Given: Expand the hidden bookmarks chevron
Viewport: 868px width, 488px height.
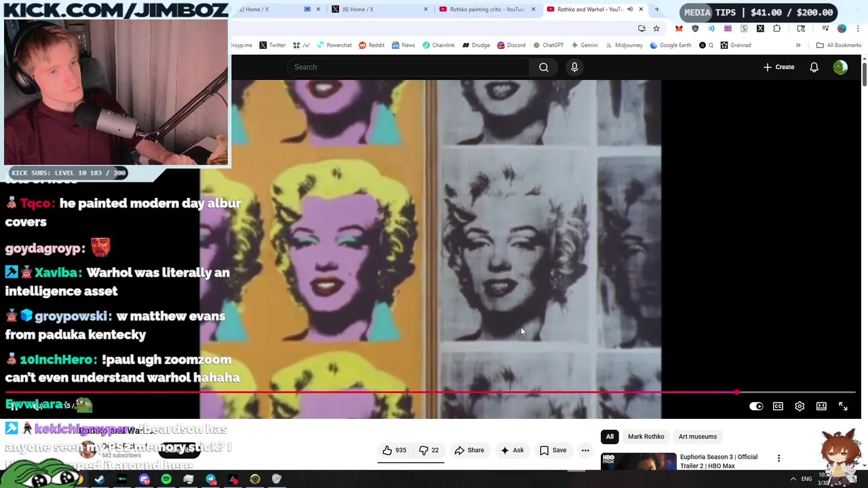Looking at the screenshot, I should (x=798, y=45).
